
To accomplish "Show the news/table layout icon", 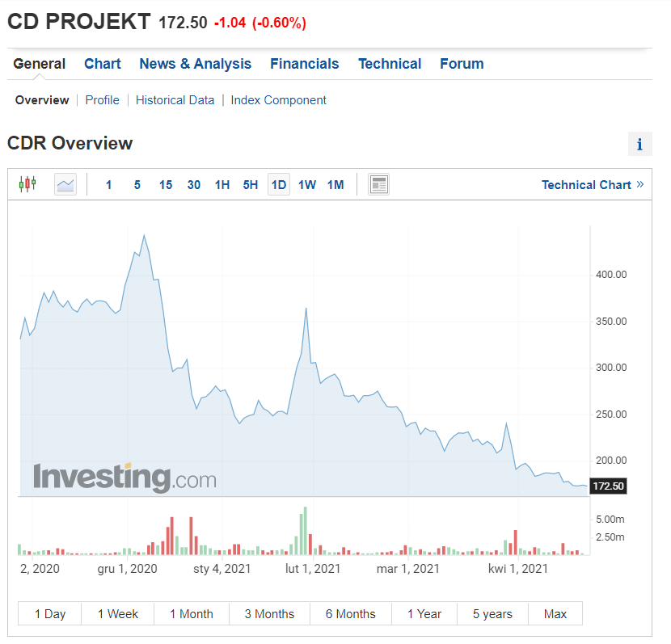I will pos(378,185).
